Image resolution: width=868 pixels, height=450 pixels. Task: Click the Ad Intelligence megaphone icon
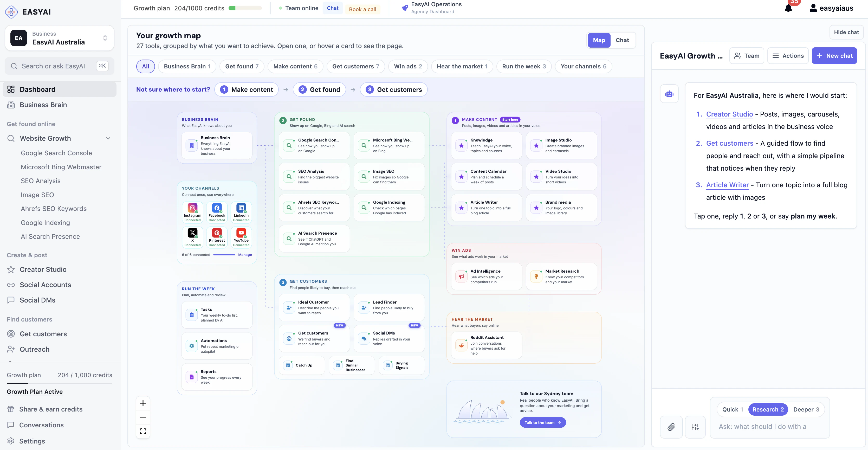click(461, 277)
